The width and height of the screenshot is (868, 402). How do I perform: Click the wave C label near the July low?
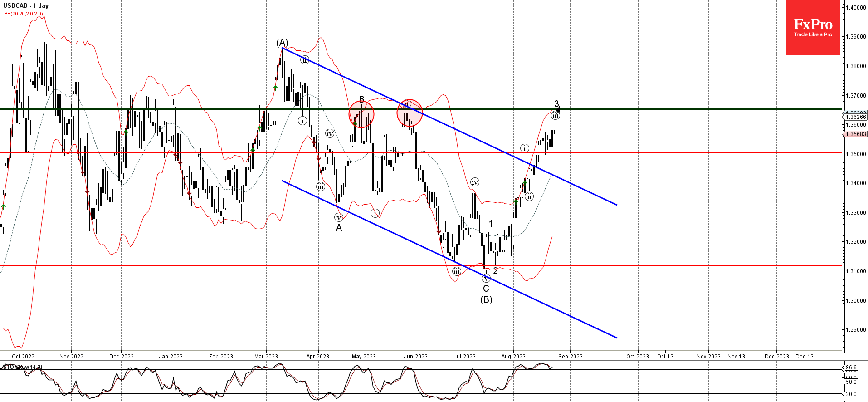[x=486, y=289]
